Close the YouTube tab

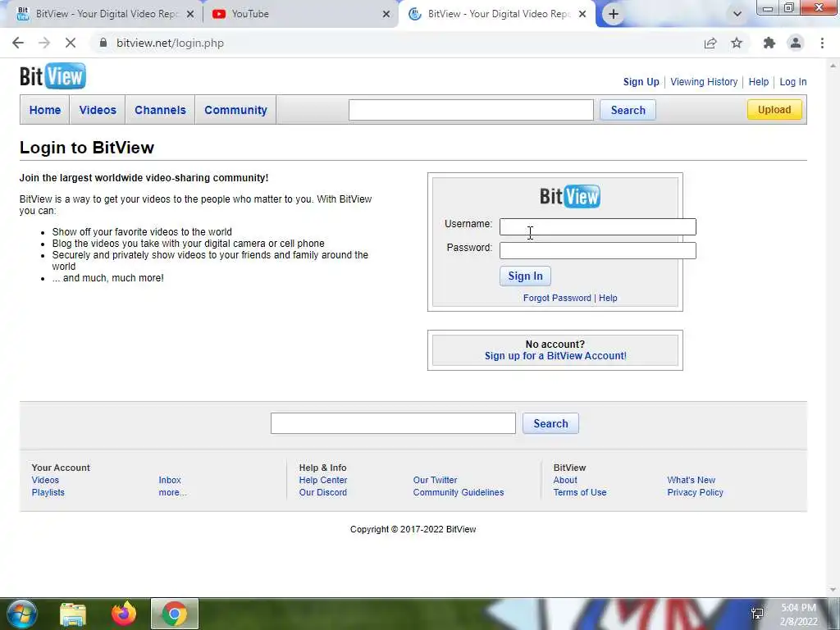(x=386, y=14)
